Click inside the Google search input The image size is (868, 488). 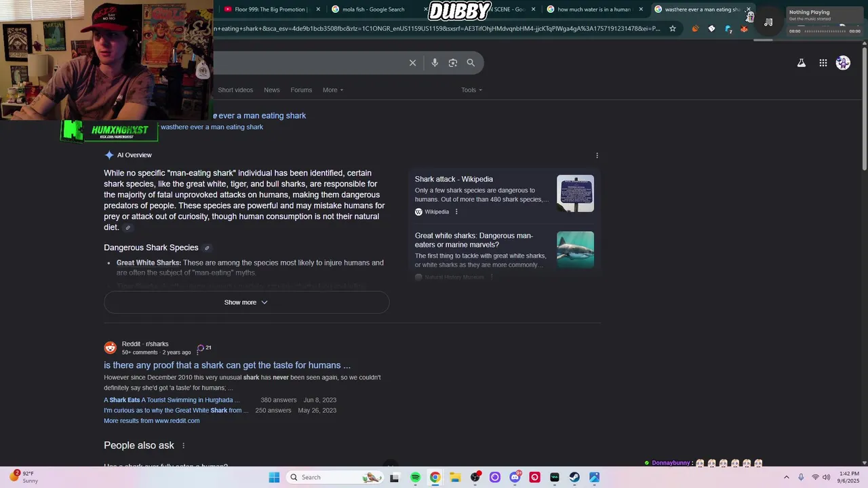click(309, 63)
